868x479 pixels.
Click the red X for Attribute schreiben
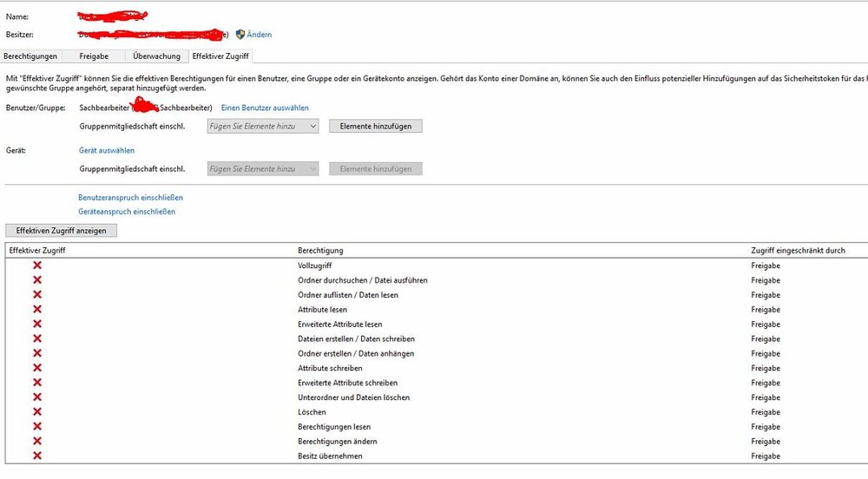coord(37,368)
